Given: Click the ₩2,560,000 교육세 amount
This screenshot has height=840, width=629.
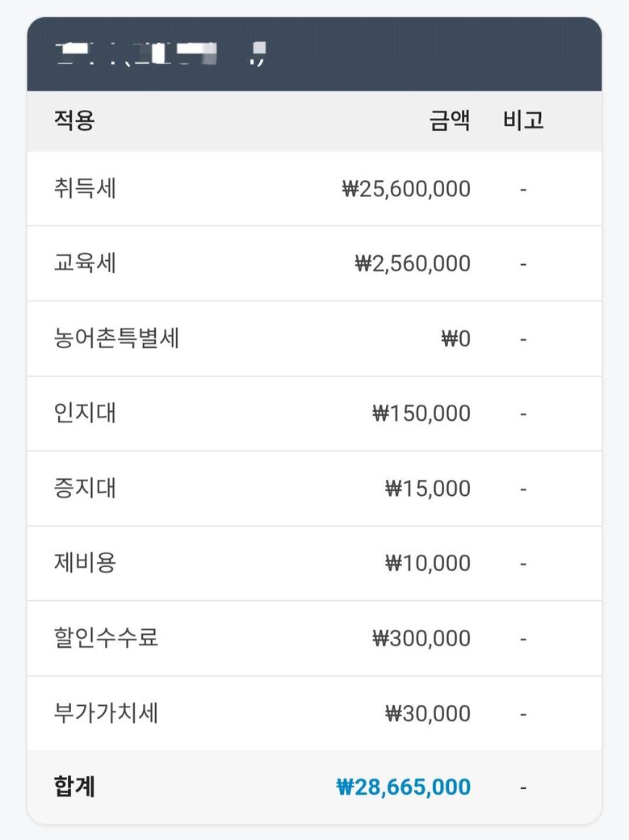Looking at the screenshot, I should pos(413,264).
